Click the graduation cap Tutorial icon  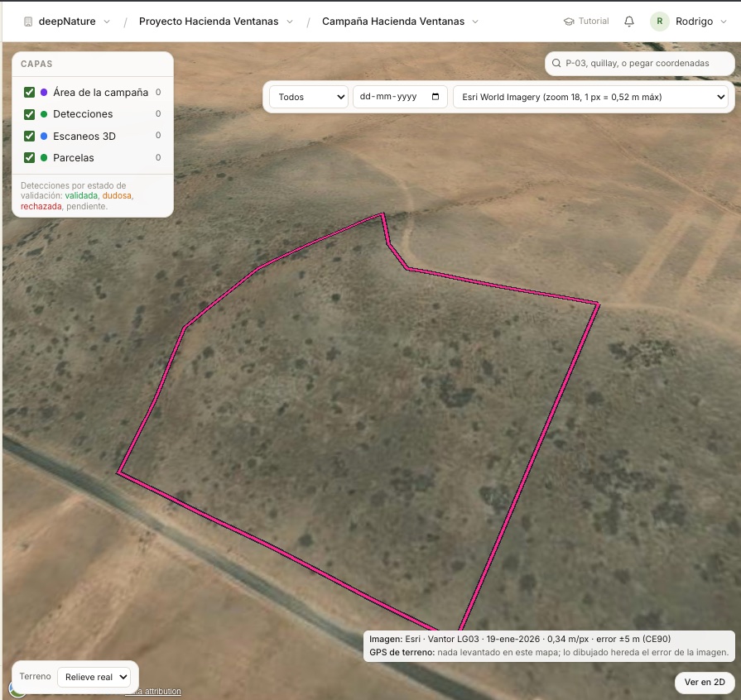569,22
